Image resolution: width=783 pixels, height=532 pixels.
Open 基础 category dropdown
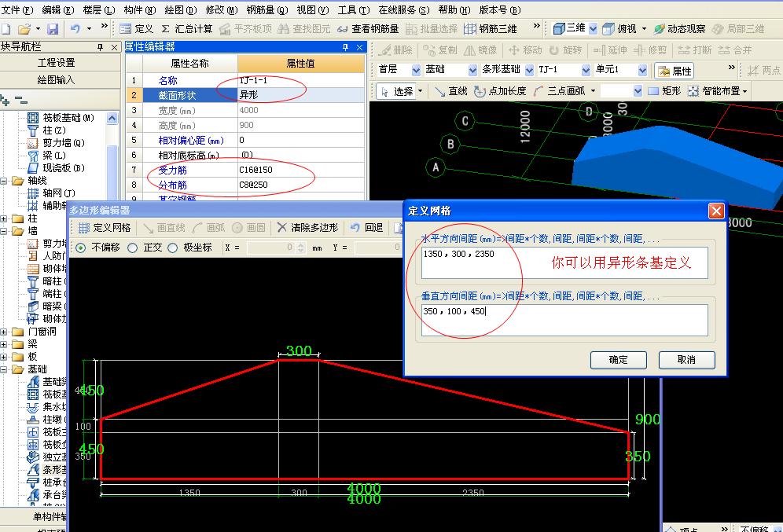pos(472,70)
